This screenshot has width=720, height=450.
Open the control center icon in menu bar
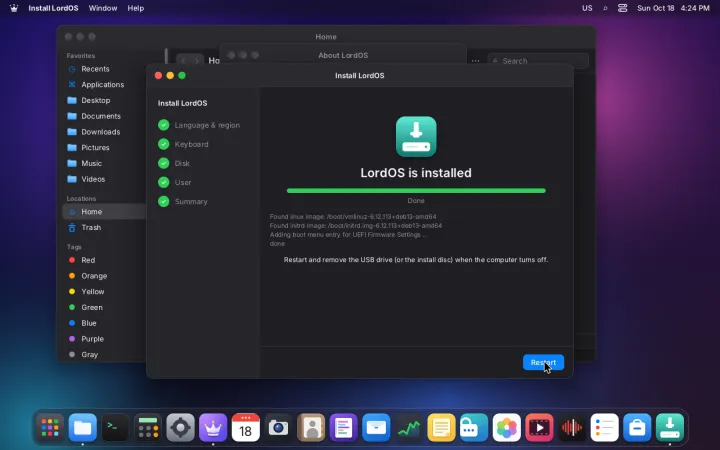(x=622, y=8)
